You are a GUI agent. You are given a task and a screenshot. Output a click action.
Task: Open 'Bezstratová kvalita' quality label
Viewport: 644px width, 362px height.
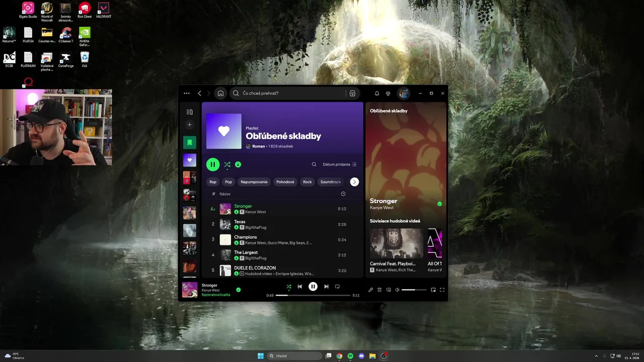(x=216, y=295)
